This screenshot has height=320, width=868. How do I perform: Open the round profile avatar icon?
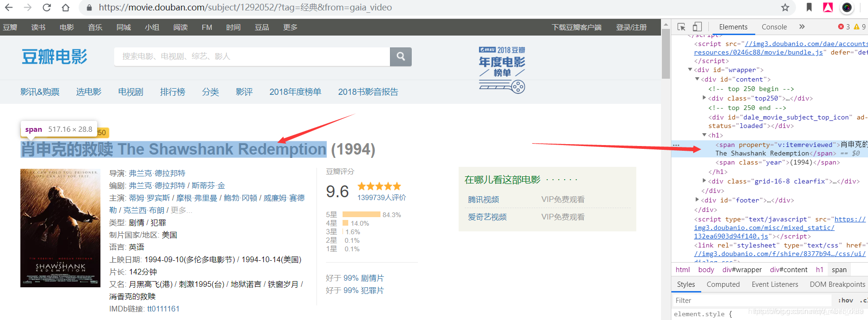[847, 7]
